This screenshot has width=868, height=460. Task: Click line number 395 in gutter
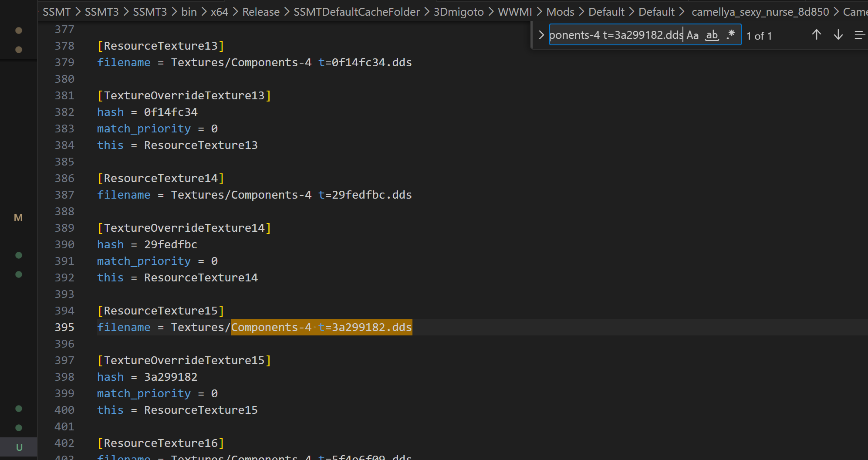(x=64, y=327)
